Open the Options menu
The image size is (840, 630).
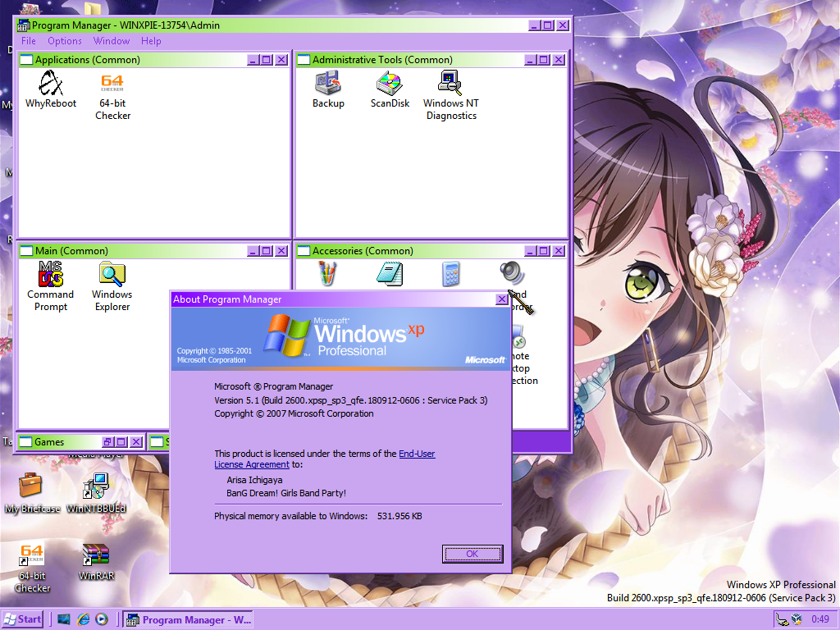pyautogui.click(x=65, y=41)
